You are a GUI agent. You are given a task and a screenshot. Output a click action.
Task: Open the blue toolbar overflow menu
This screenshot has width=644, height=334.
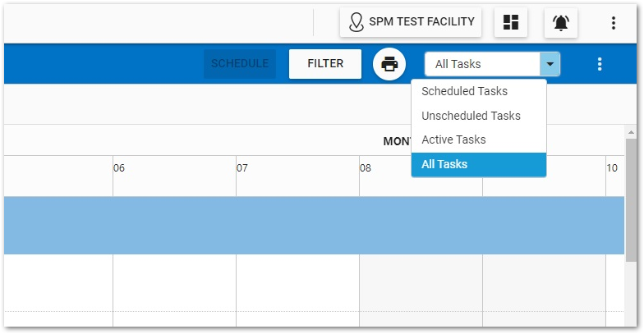tap(600, 64)
